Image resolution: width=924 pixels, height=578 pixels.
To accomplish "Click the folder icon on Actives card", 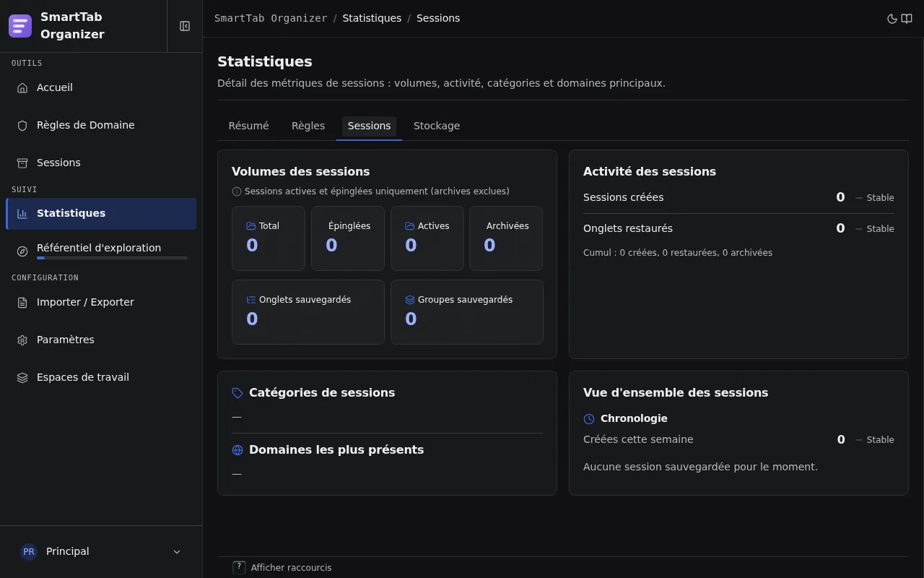I will click(x=410, y=226).
